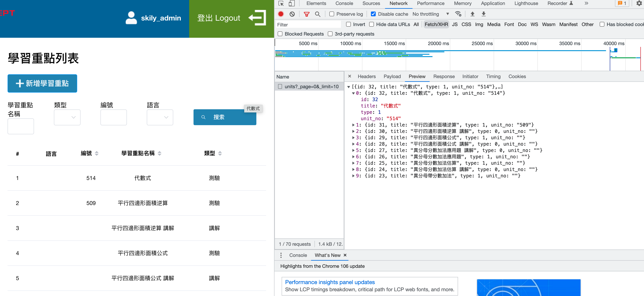The width and height of the screenshot is (644, 296).
Task: Open the Timing tab
Action: click(493, 76)
